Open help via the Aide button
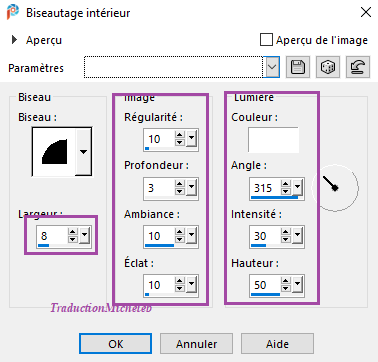Image resolution: width=378 pixels, height=362 pixels. coord(277,344)
